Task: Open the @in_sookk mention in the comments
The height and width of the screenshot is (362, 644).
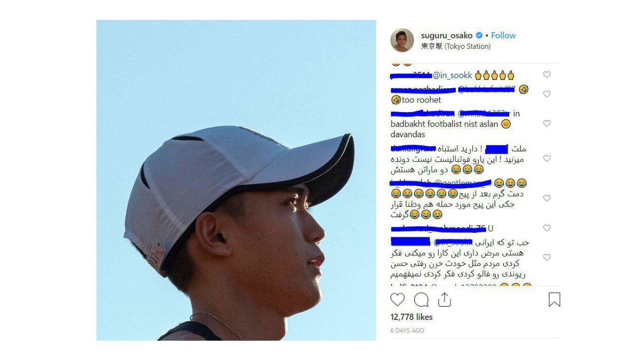Action: coord(452,75)
